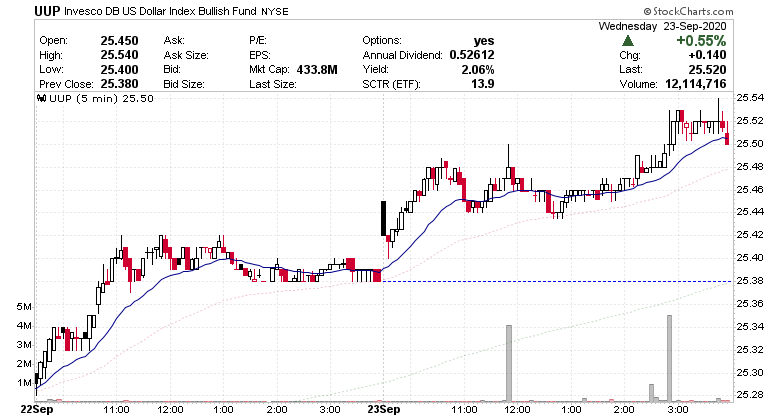Click the 25.38 price axis label
The height and width of the screenshot is (418, 780).
750,281
